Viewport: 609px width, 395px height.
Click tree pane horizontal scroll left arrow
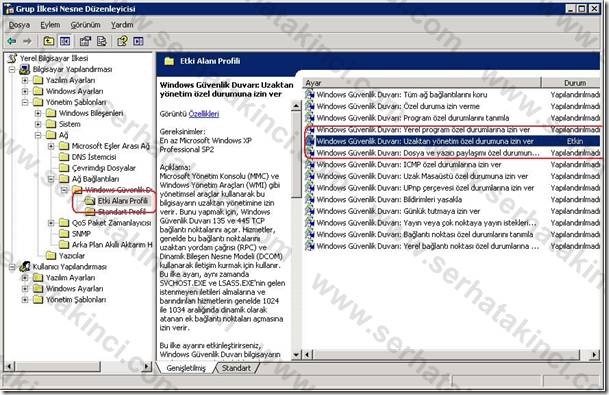9,366
